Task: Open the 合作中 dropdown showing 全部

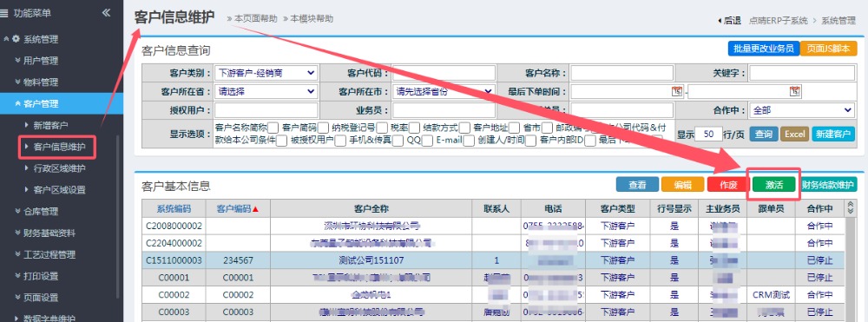Action: tap(801, 110)
